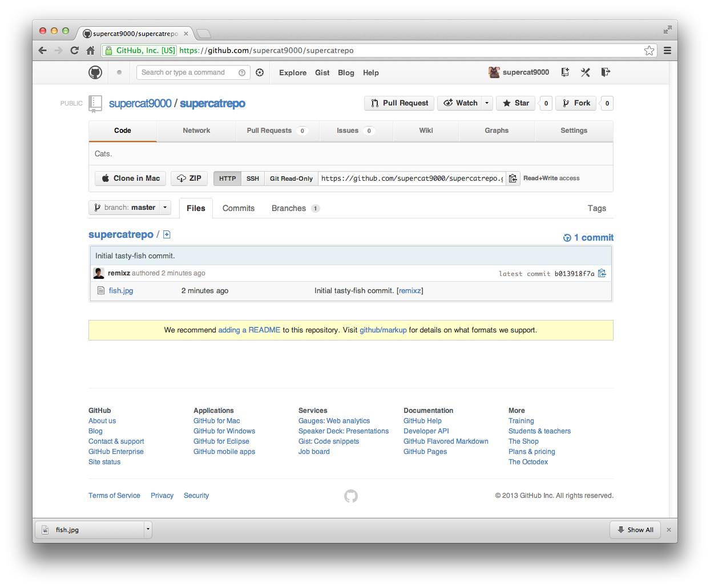Open fish.jpg download item menu arrow
The width and height of the screenshot is (710, 588).
tap(148, 529)
